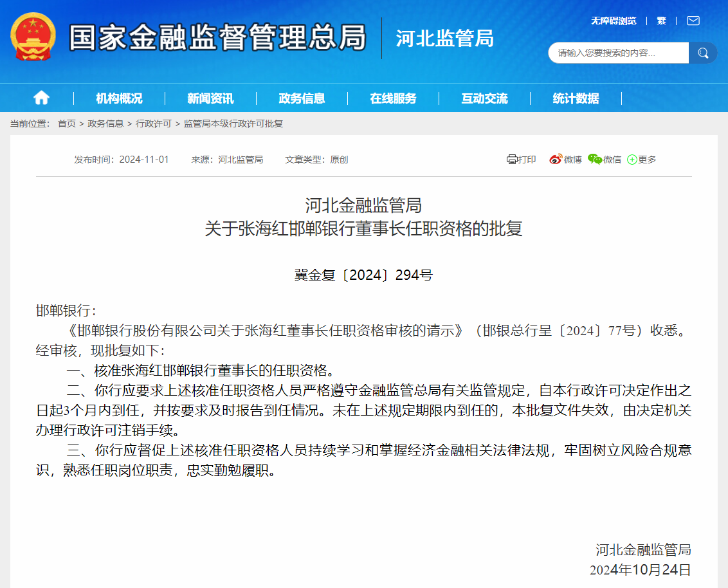Screen dimensions: 728x588
Task: Open the 新闻资讯 menu
Action: (210, 98)
